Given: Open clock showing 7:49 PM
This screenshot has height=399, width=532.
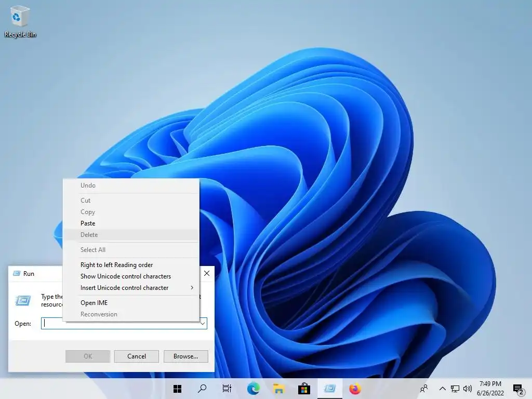Looking at the screenshot, I should [x=490, y=389].
